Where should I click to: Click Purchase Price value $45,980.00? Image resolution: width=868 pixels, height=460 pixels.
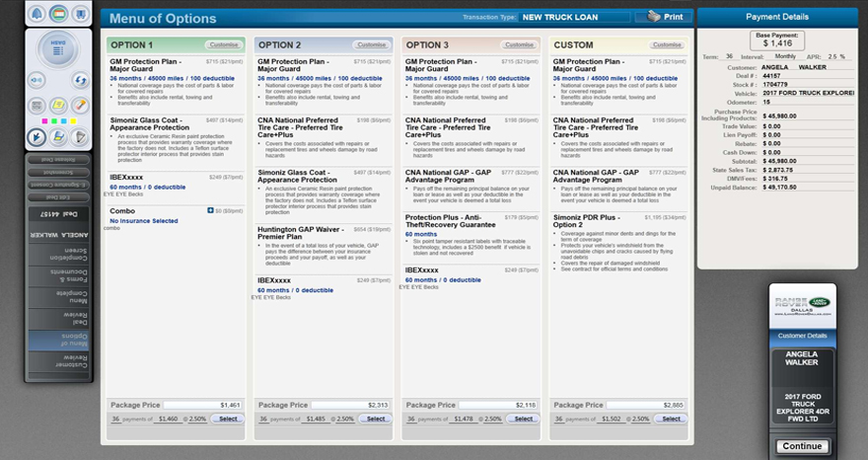(779, 115)
